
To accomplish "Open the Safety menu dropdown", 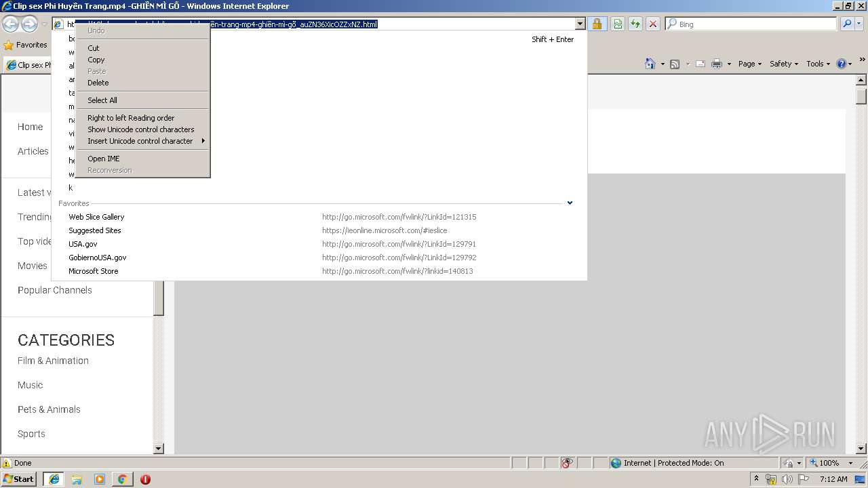I will [783, 64].
